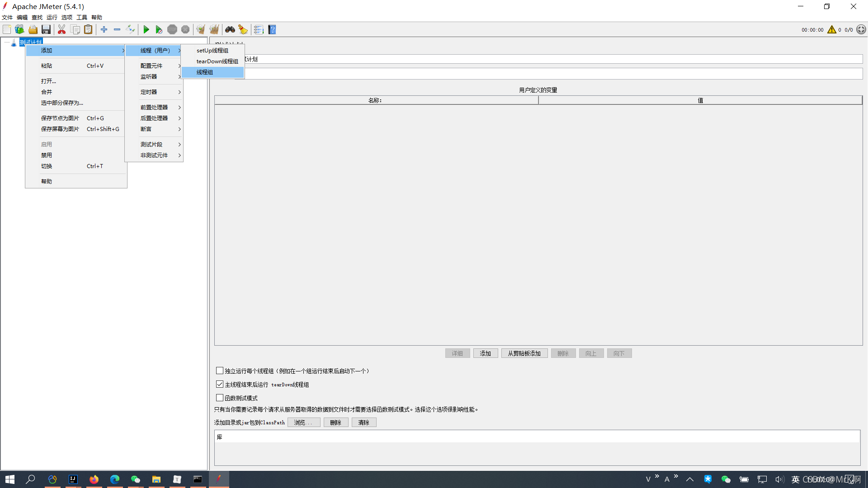Toggle the 函数测试模式 checkbox
This screenshot has height=488, width=868.
tap(220, 398)
